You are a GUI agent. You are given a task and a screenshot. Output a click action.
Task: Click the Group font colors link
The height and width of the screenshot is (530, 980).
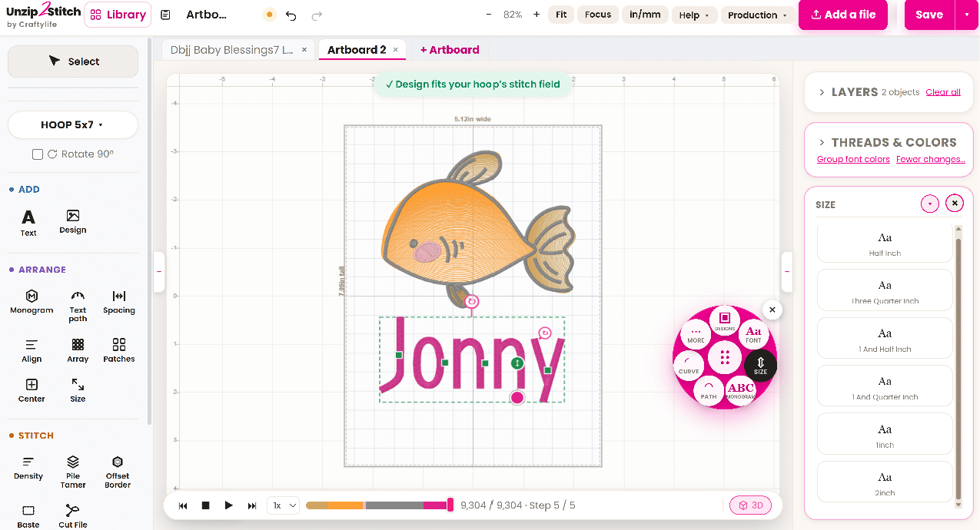[853, 160]
